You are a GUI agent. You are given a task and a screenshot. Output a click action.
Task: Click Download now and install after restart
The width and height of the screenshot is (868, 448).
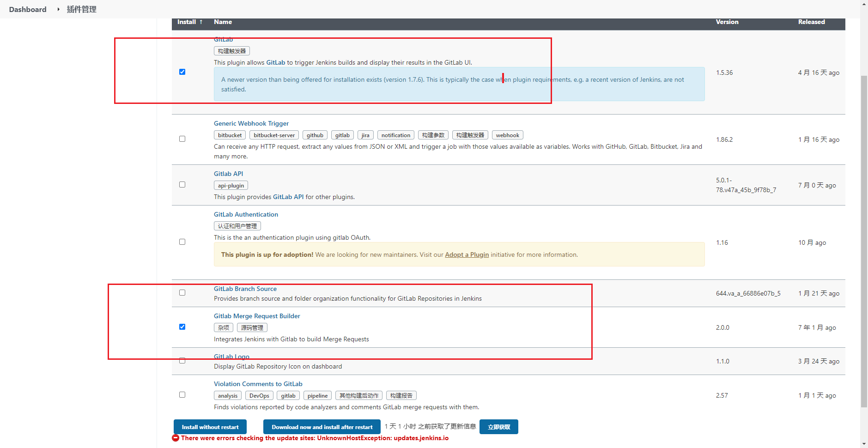tap(322, 427)
